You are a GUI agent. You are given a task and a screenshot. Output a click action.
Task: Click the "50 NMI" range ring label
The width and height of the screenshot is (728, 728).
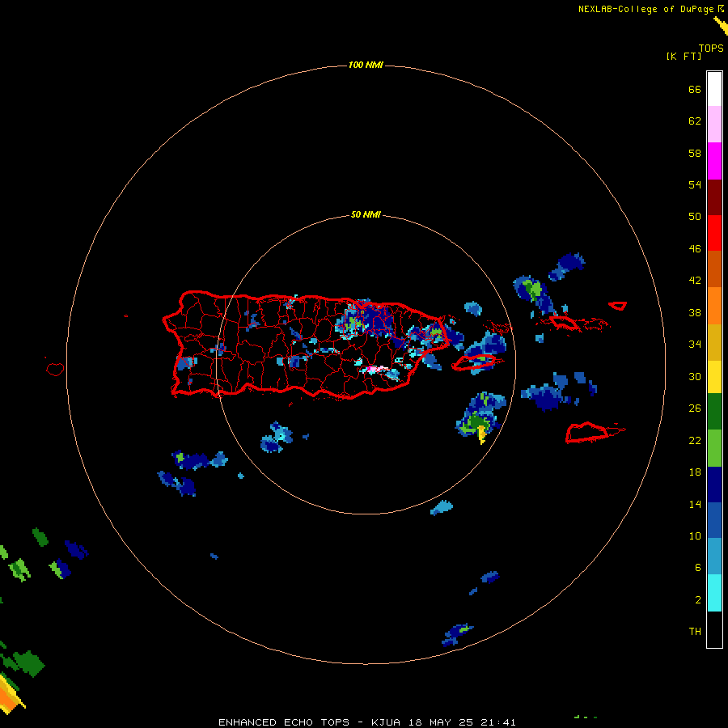tap(366, 214)
